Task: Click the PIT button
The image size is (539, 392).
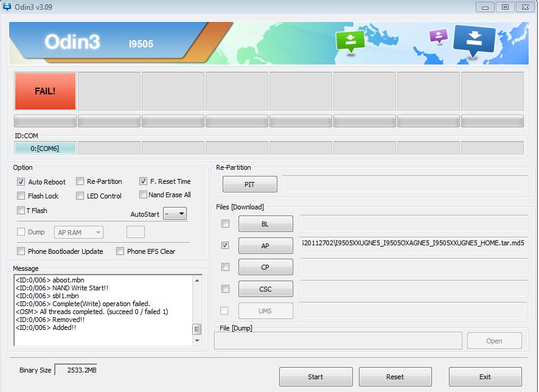Action: (250, 184)
